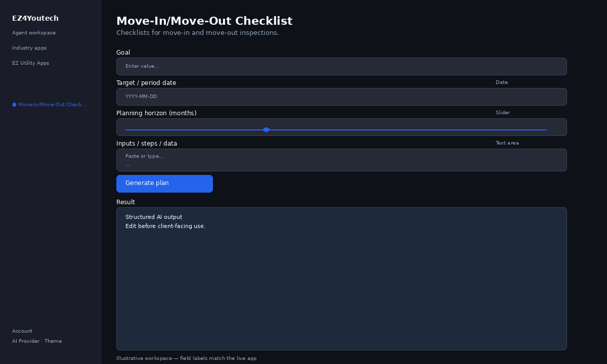Screen dimensions: 607x364
Task: Click the 'Planning horizon (months)' label
Action: click(156, 113)
